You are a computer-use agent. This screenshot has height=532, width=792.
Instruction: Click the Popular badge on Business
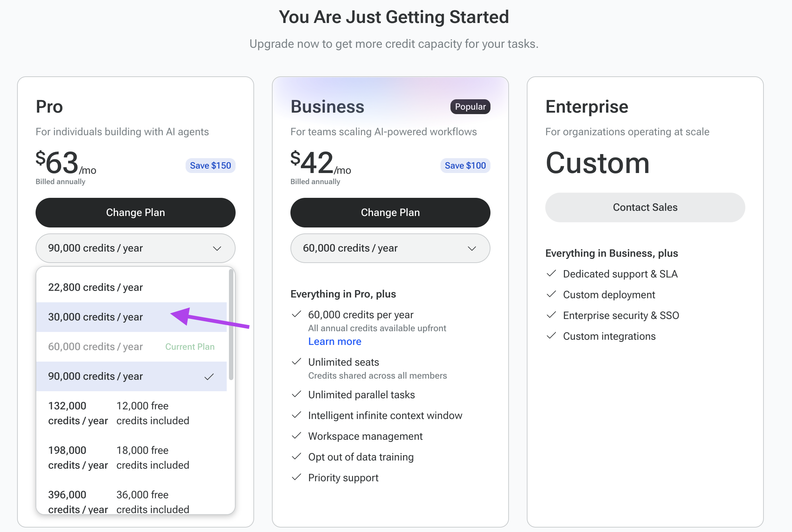(470, 107)
